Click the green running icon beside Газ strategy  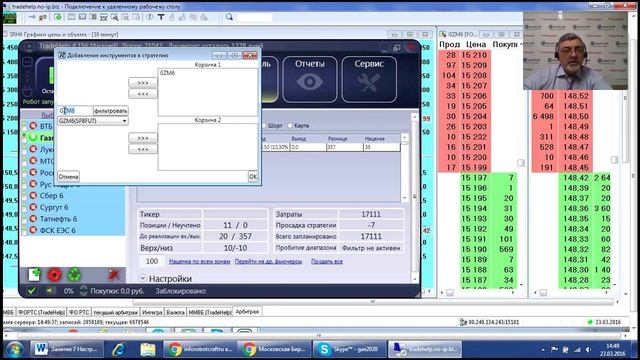33,138
